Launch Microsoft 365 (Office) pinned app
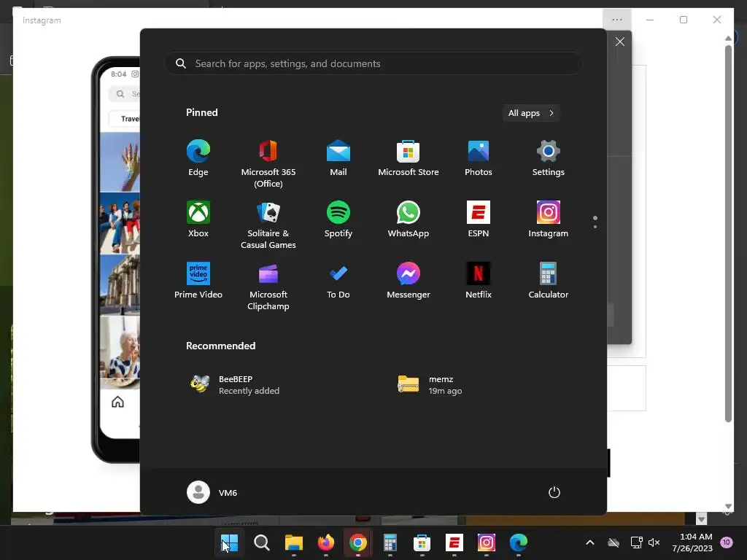The width and height of the screenshot is (747, 560). [x=268, y=164]
